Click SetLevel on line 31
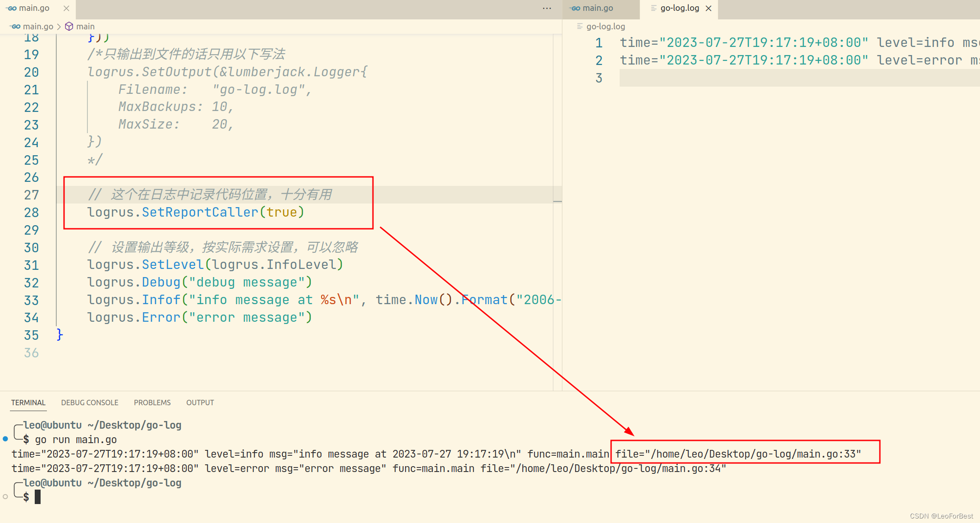Image resolution: width=980 pixels, height=523 pixels. (x=173, y=265)
